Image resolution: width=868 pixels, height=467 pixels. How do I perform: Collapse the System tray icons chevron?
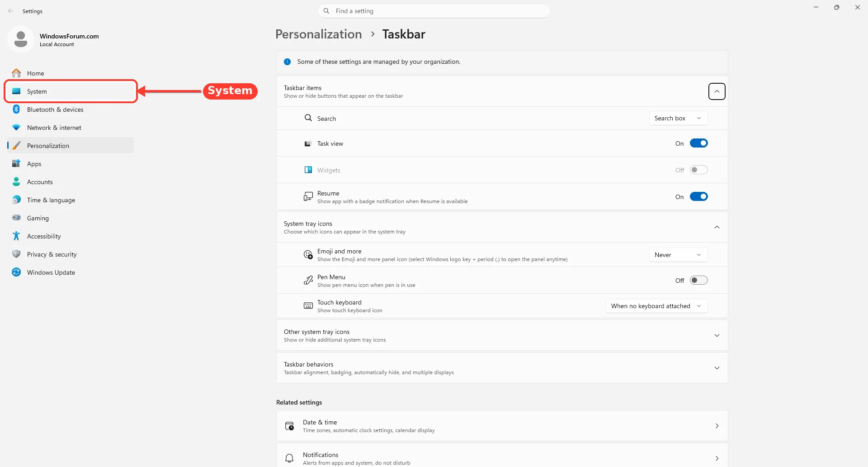coord(717,227)
